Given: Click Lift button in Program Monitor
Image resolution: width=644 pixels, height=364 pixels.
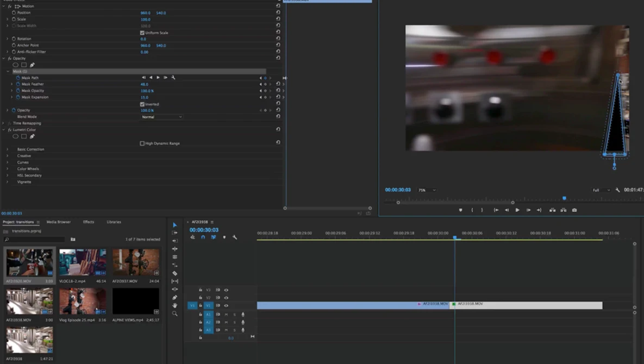Looking at the screenshot, I should coord(552,210).
